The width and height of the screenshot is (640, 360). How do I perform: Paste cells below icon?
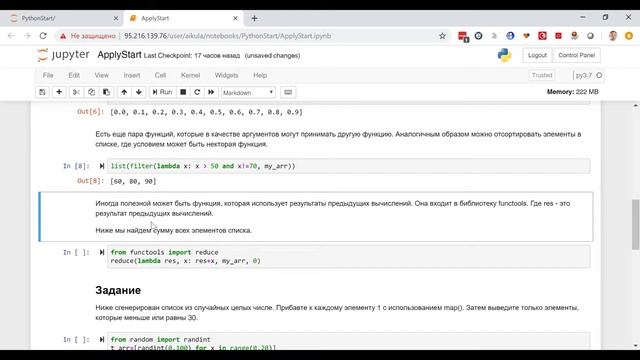[106, 92]
